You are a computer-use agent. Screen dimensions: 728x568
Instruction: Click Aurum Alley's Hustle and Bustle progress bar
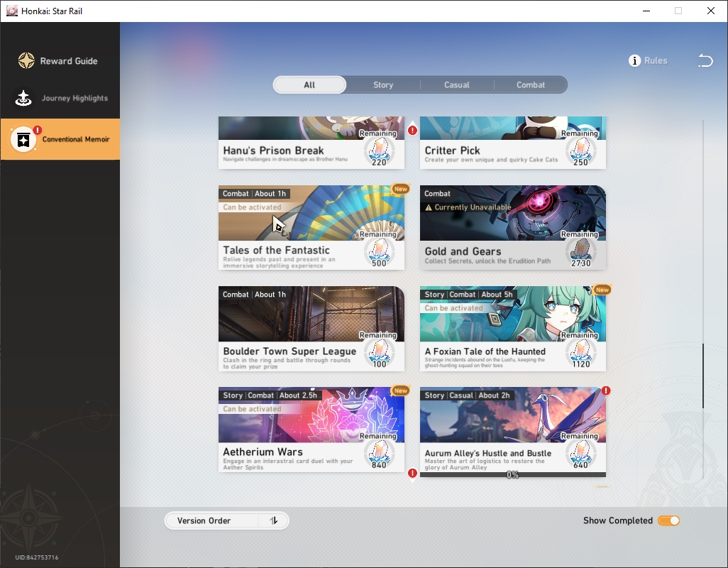[x=512, y=475]
